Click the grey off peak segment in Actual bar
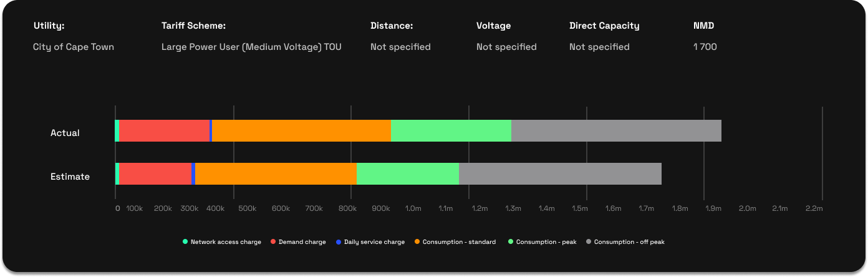This screenshot has width=868, height=277. (x=616, y=130)
